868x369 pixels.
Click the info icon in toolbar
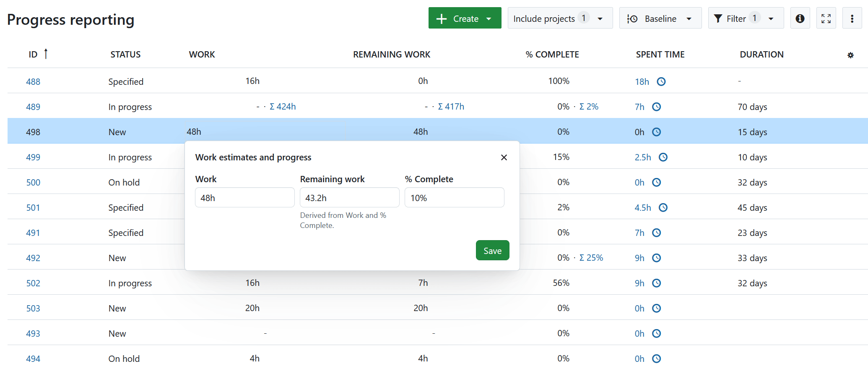tap(800, 18)
